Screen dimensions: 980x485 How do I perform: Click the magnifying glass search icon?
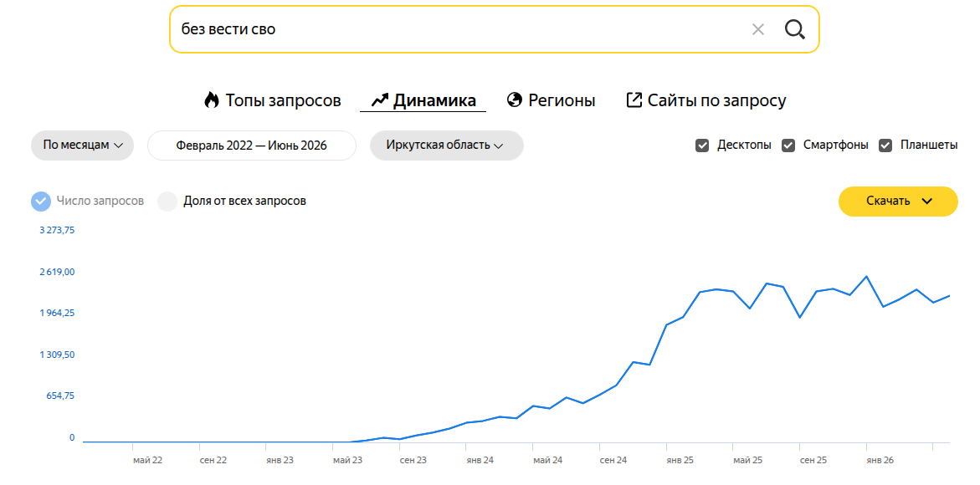794,29
